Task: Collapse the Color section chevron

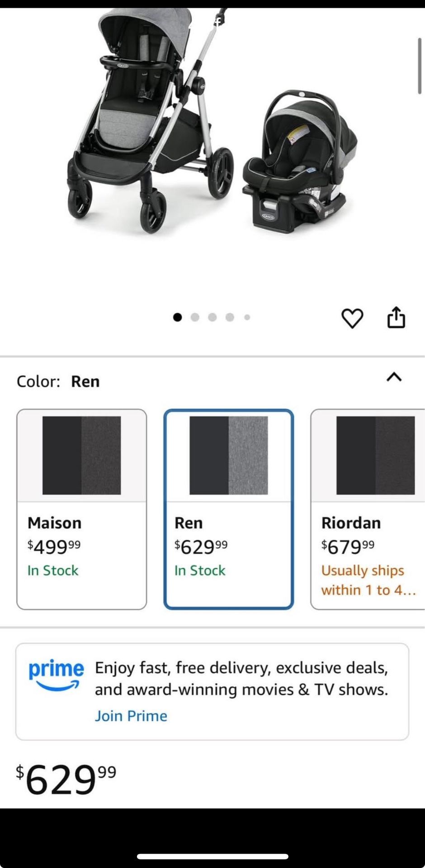Action: pyautogui.click(x=394, y=377)
